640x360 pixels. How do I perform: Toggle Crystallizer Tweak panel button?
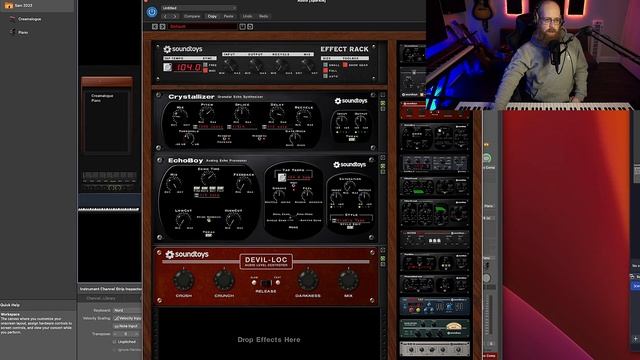351,140
